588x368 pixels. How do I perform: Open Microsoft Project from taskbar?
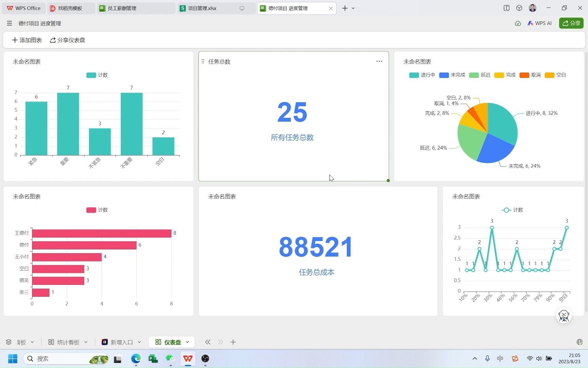(x=153, y=358)
